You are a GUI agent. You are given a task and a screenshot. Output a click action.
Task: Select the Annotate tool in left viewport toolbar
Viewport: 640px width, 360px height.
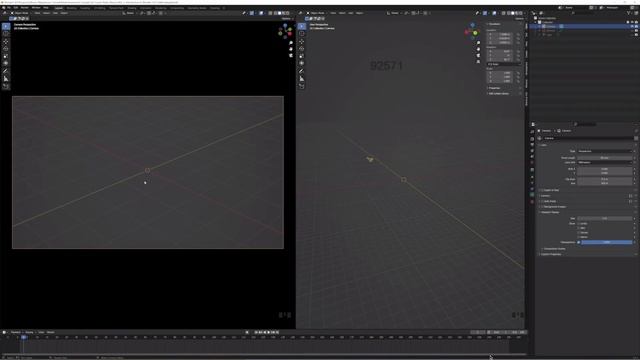[6, 71]
